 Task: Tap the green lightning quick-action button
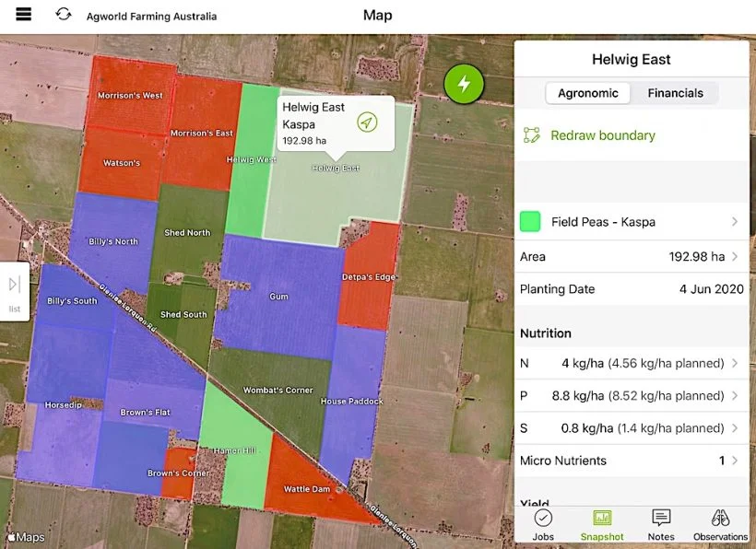[464, 83]
